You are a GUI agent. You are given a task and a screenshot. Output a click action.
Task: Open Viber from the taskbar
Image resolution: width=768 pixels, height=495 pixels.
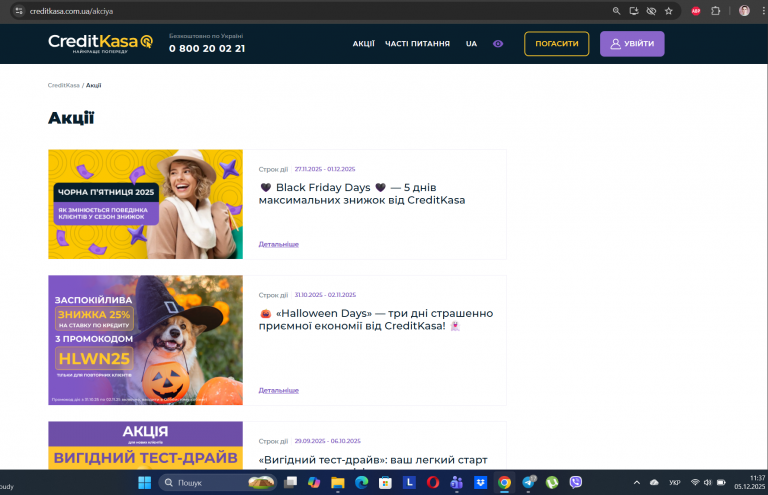coord(576,483)
